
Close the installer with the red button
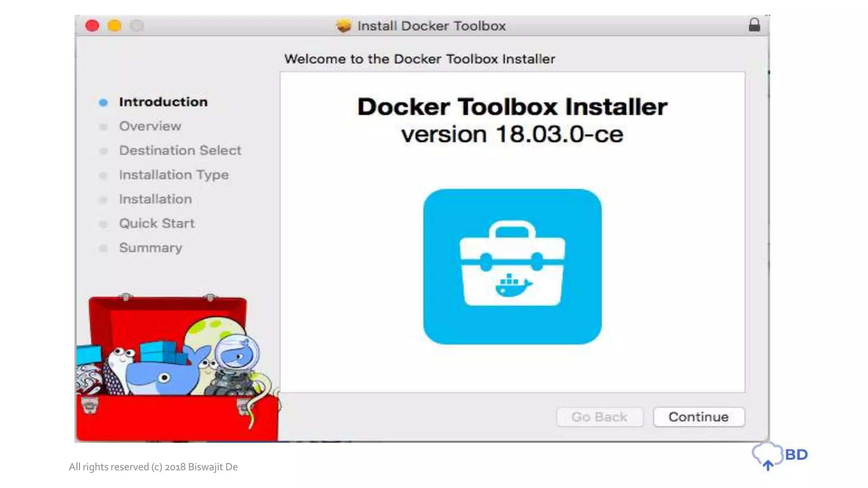(x=92, y=26)
